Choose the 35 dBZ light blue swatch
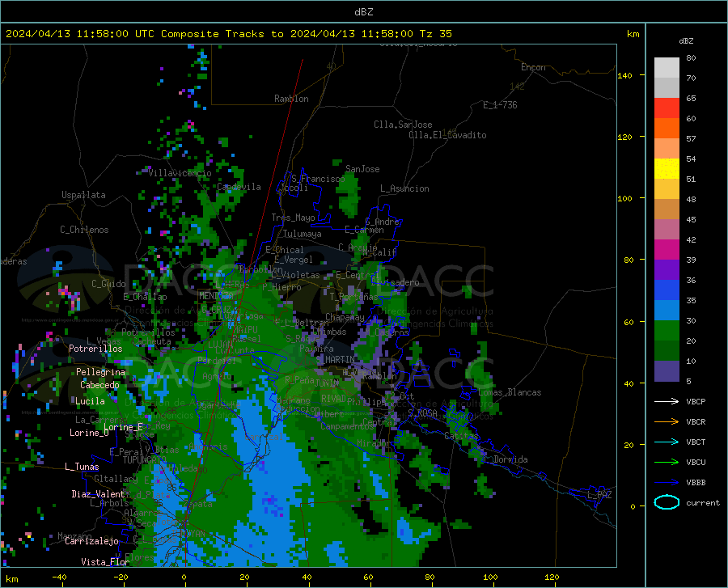 tap(667, 311)
